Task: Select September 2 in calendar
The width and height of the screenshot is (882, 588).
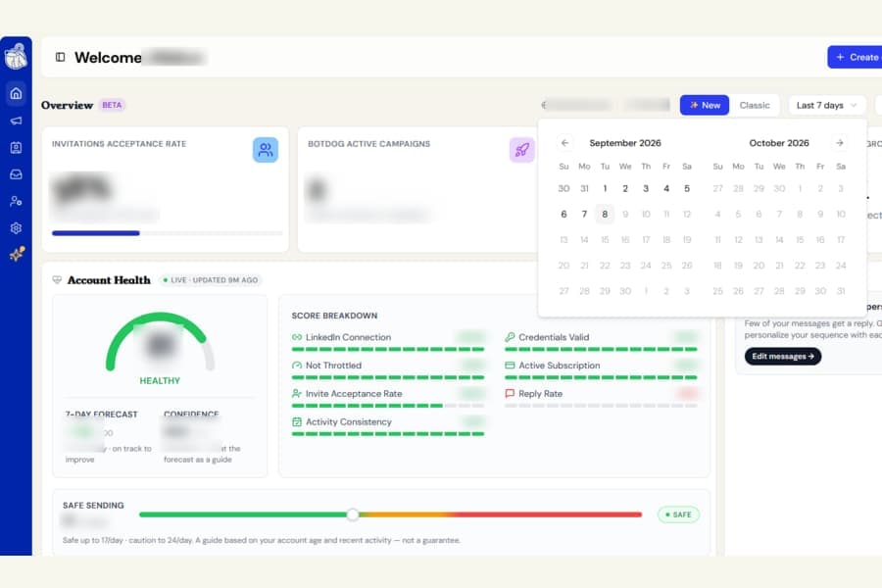Action: 625,188
